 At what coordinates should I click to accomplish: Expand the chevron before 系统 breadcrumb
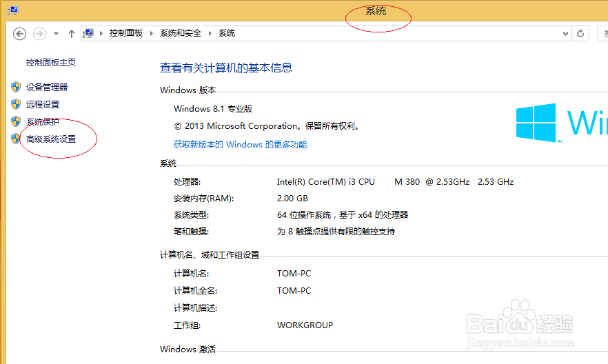(210, 33)
